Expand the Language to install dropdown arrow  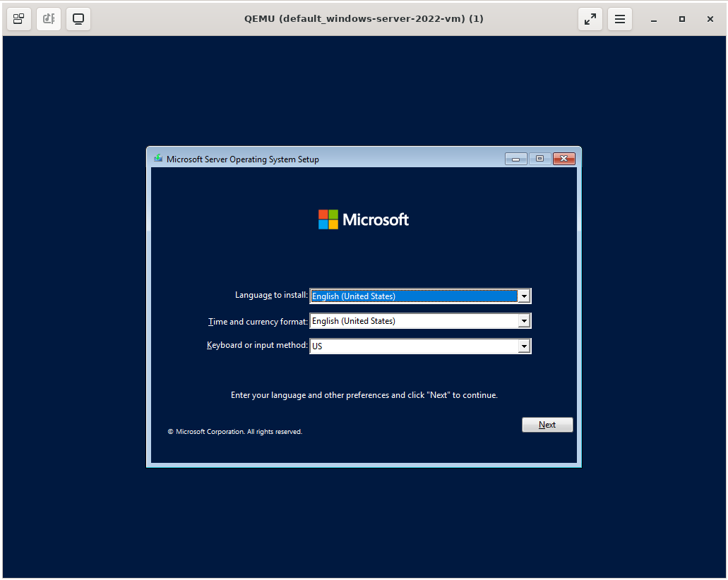[523, 296]
